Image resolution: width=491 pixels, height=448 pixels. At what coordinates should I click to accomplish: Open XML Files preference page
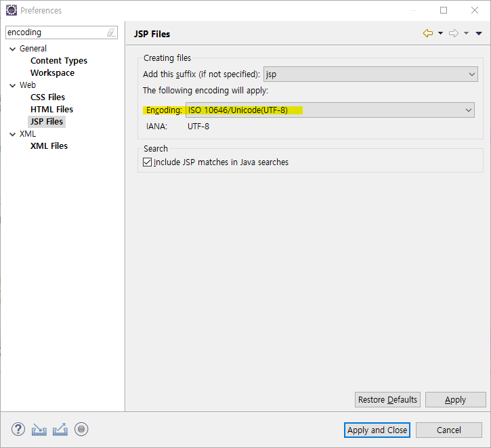coord(49,146)
